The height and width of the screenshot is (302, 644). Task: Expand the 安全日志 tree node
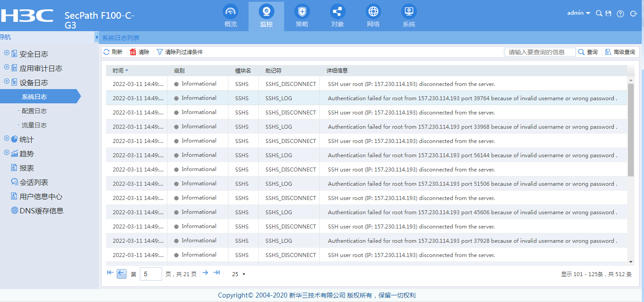7,53
